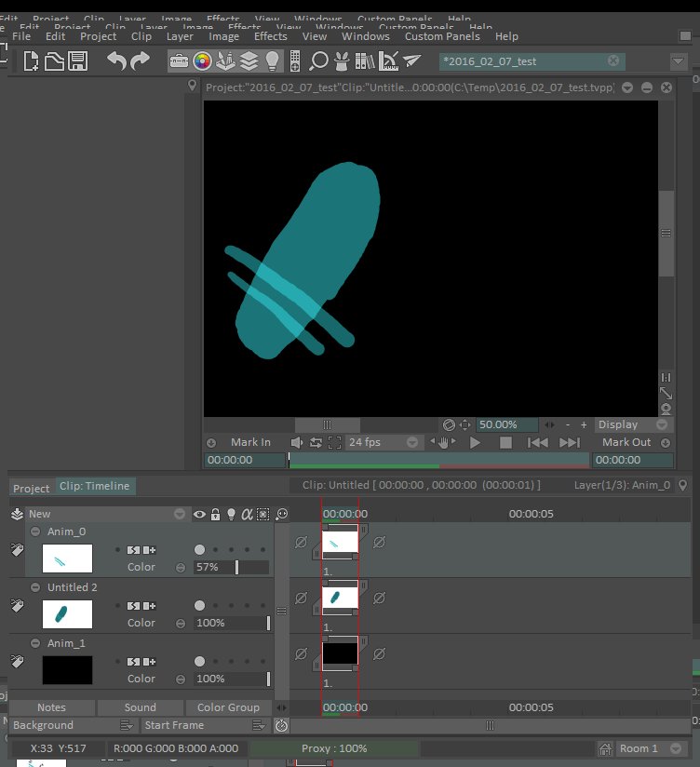Viewport: 700px width, 767px height.
Task: Click the center view crosshair icon
Action: pos(465,425)
